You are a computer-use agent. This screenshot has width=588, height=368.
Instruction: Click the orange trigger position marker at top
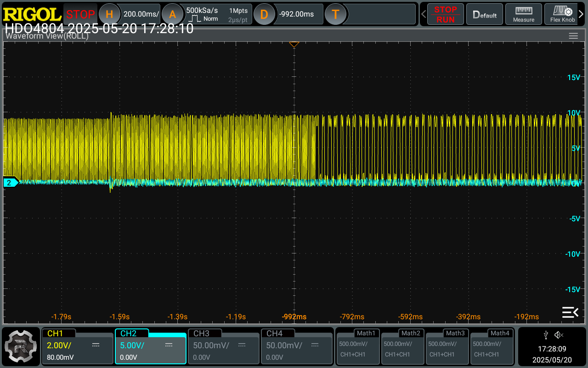[x=294, y=45]
